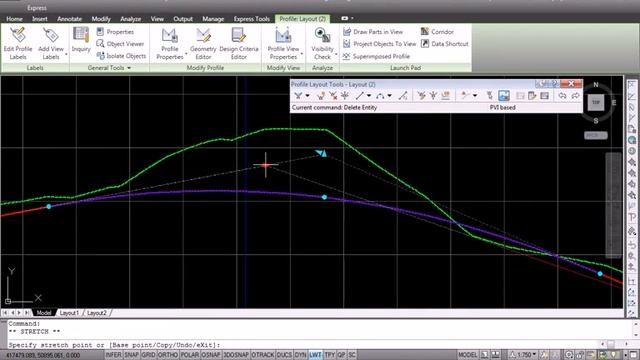The height and width of the screenshot is (360, 640).
Task: Launch the Object Viewer
Action: 120,44
